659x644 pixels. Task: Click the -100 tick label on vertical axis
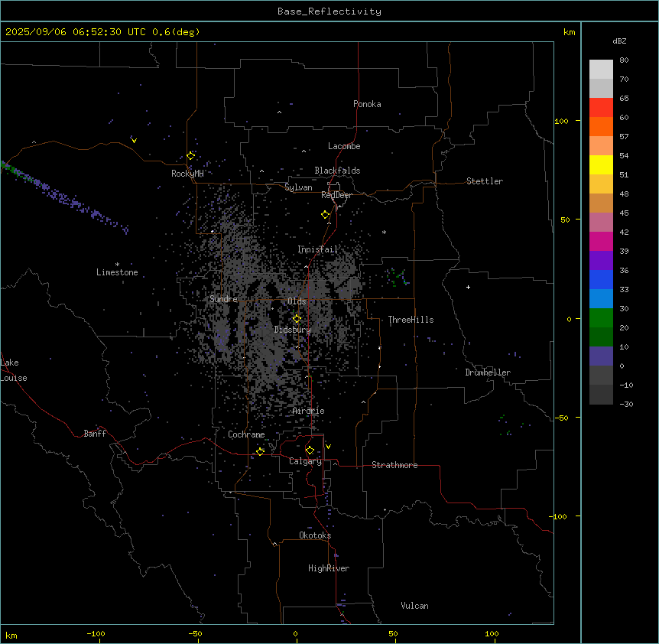[x=559, y=516]
